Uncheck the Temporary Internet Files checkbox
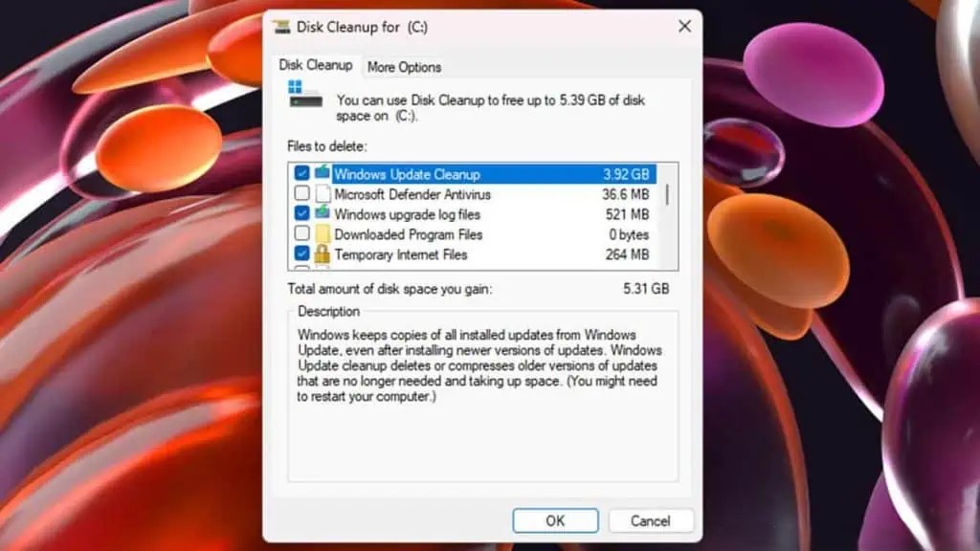Viewport: 980px width, 551px height. [301, 253]
